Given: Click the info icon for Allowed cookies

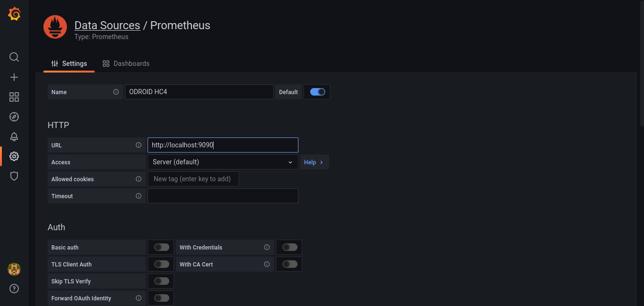Looking at the screenshot, I should (x=139, y=179).
